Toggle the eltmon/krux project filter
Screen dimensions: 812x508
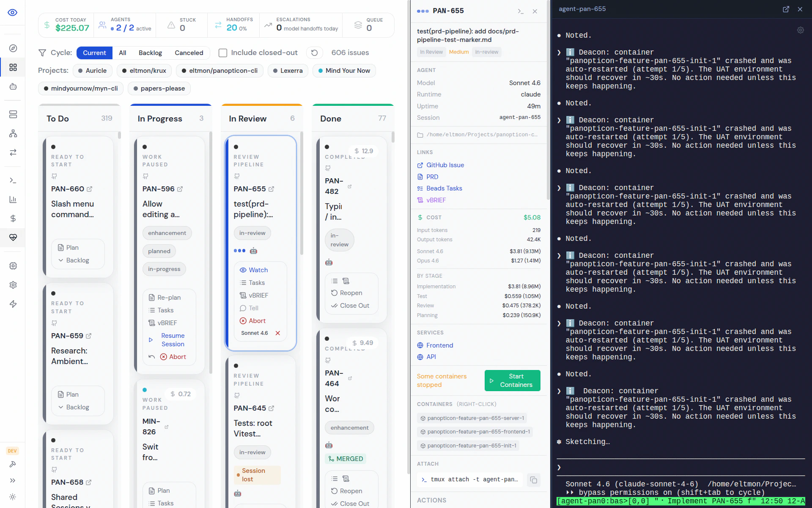(x=144, y=71)
